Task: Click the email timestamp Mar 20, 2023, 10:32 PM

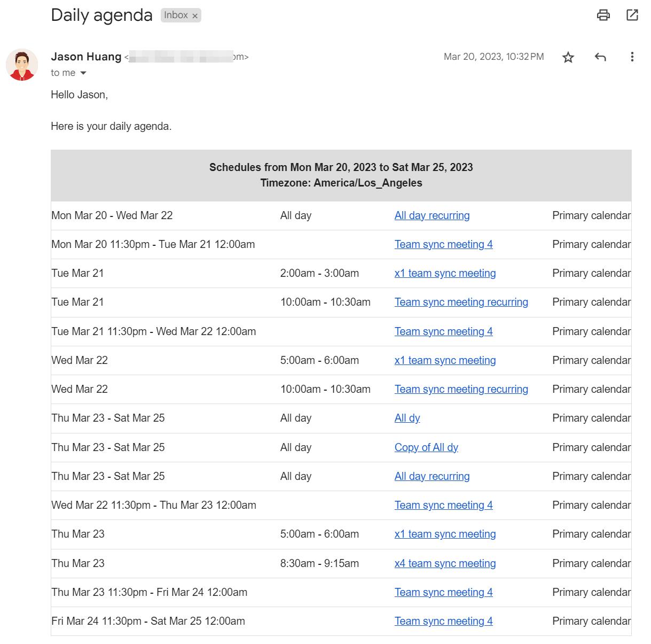Action: pyautogui.click(x=492, y=57)
